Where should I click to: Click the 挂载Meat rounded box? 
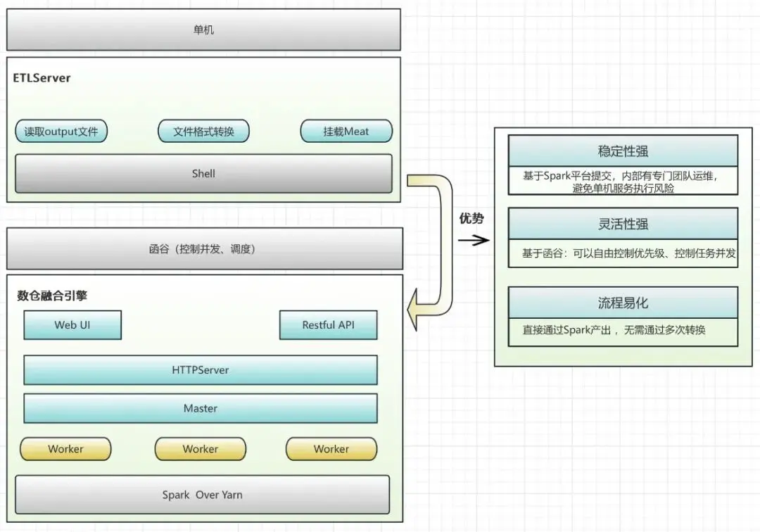pos(346,132)
